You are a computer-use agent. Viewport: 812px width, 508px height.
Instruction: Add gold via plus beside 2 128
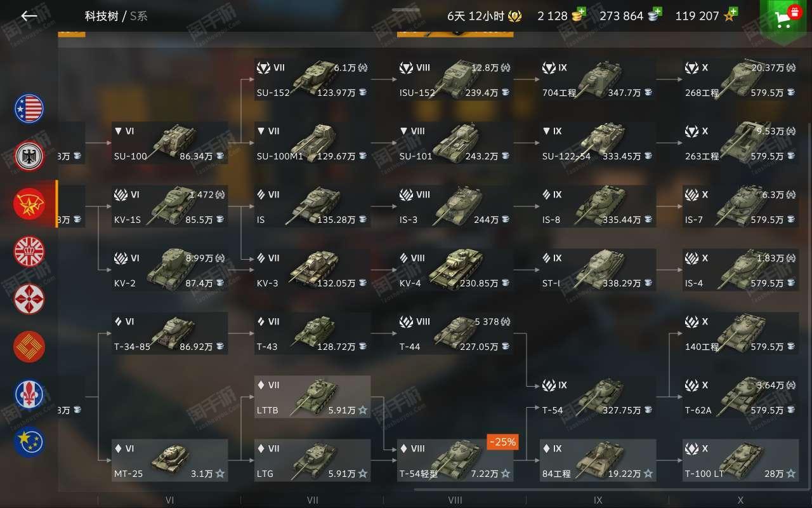581,12
